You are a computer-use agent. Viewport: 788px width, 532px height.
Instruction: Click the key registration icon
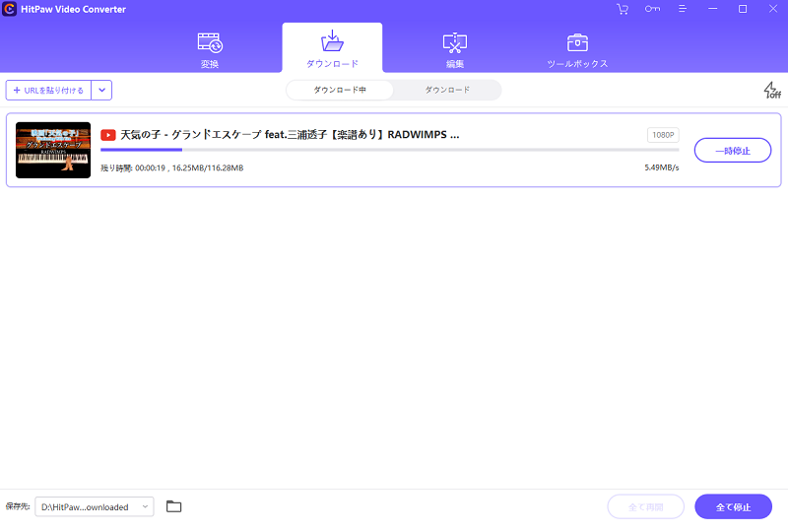click(652, 9)
